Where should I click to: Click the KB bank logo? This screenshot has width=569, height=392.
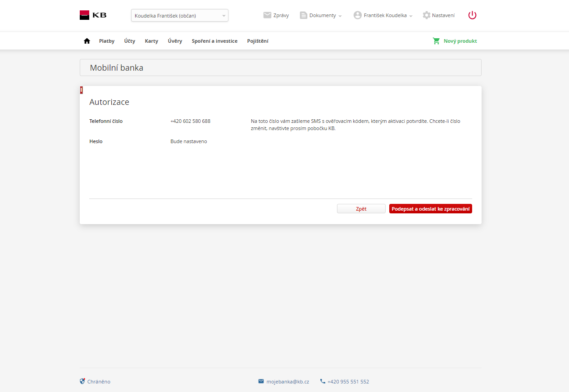click(x=93, y=15)
